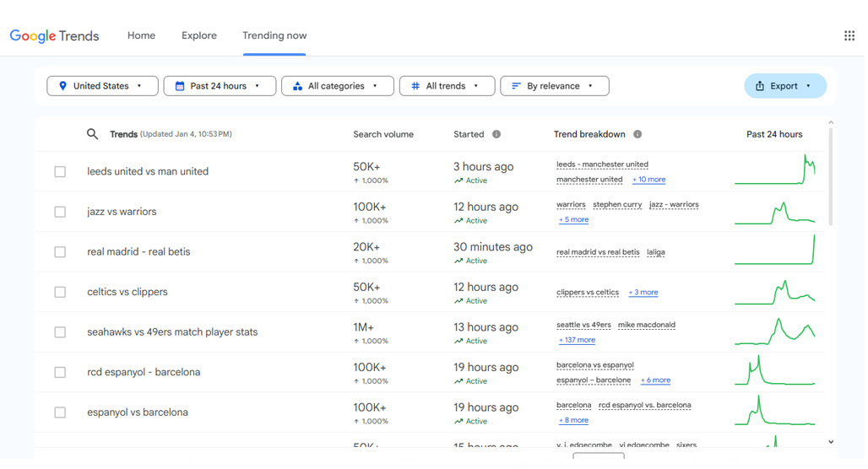Go to the Home tab
The width and height of the screenshot is (868, 469).
pos(141,35)
